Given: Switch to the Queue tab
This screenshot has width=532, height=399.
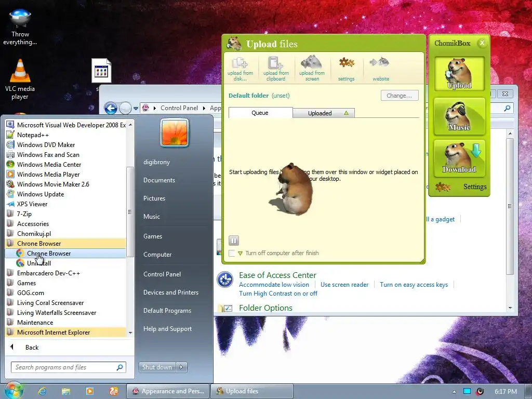Looking at the screenshot, I should [260, 113].
